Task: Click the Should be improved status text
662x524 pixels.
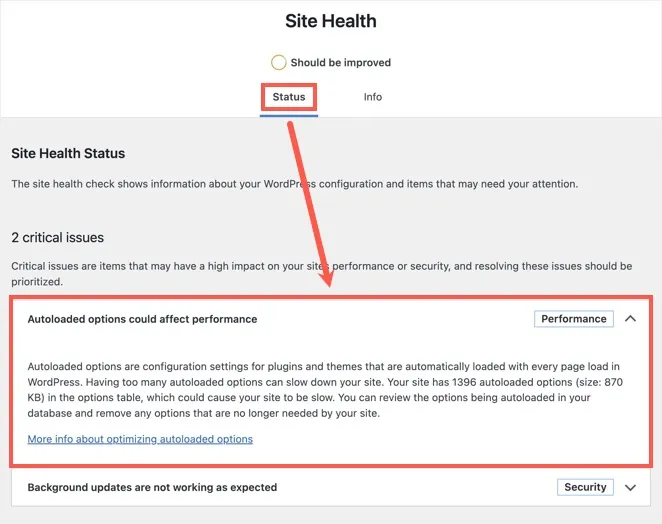Action: [340, 62]
